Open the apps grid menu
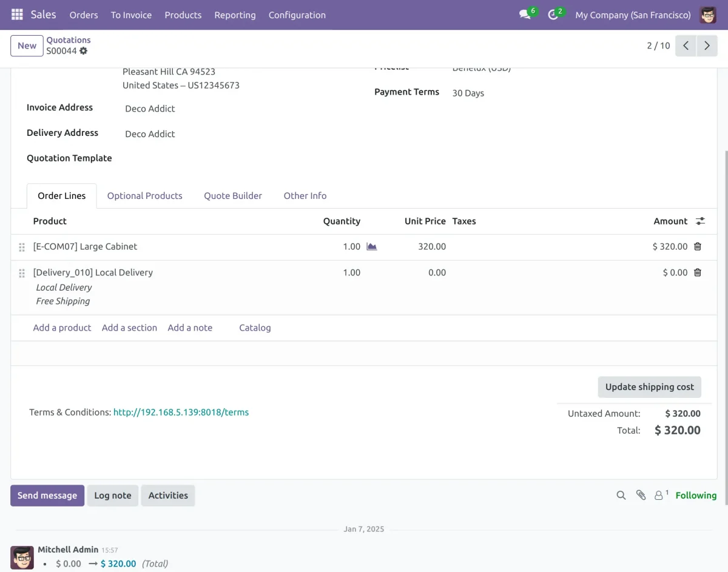This screenshot has width=728, height=572. (x=16, y=15)
